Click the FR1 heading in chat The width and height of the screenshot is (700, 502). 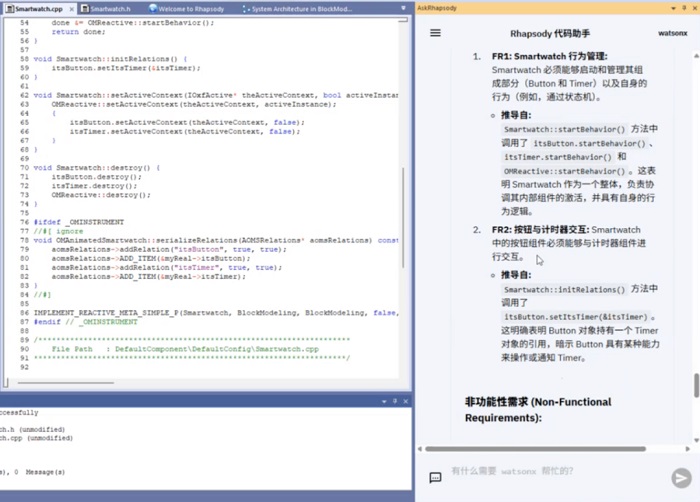click(550, 56)
